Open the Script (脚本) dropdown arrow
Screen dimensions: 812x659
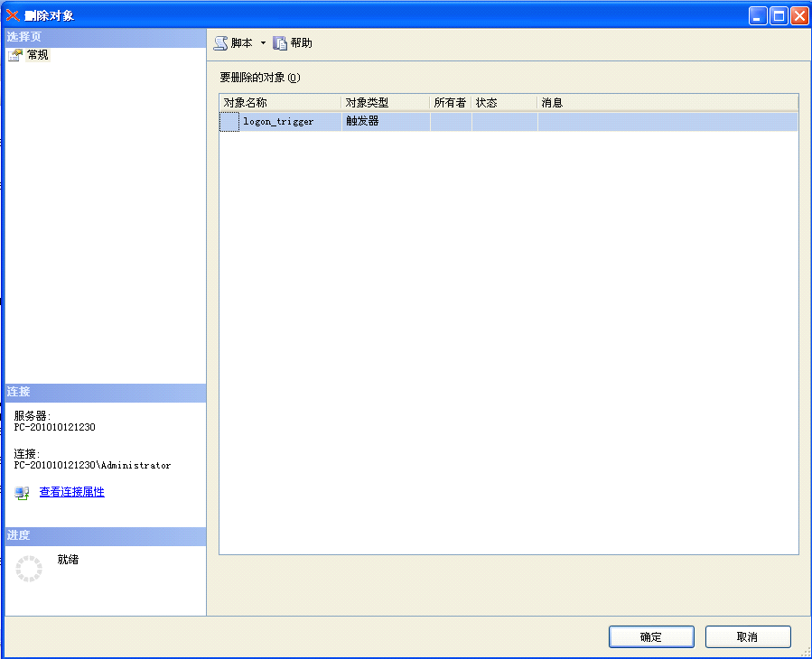pos(263,43)
